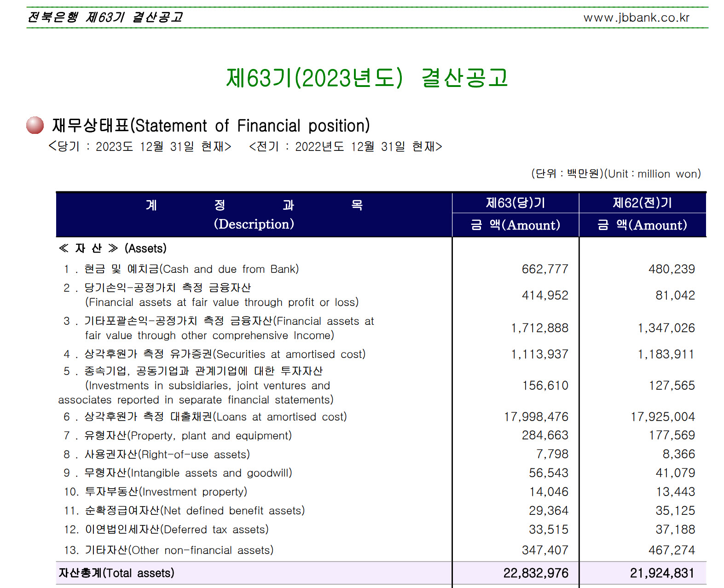The image size is (724, 588).
Task: Click the 계정과목 (Description) column header
Action: coord(254,214)
